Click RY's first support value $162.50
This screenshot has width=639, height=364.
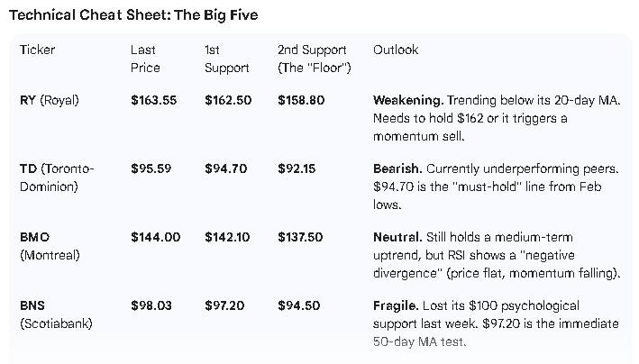click(x=228, y=100)
